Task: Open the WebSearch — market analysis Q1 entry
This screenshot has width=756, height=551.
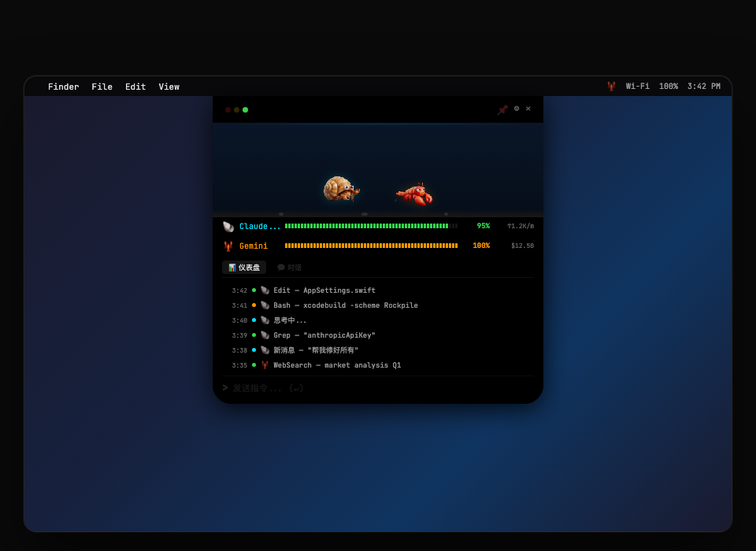Action: 378,365
